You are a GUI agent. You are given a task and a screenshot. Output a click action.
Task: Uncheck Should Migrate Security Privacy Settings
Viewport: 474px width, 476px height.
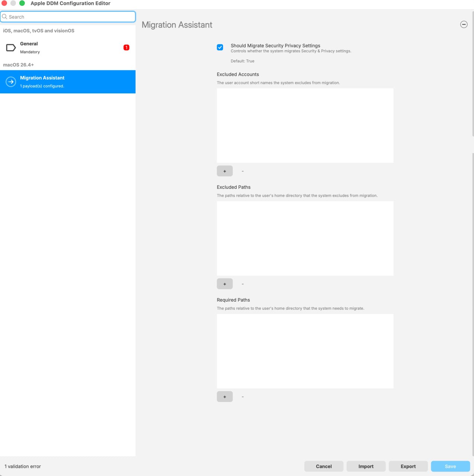220,47
